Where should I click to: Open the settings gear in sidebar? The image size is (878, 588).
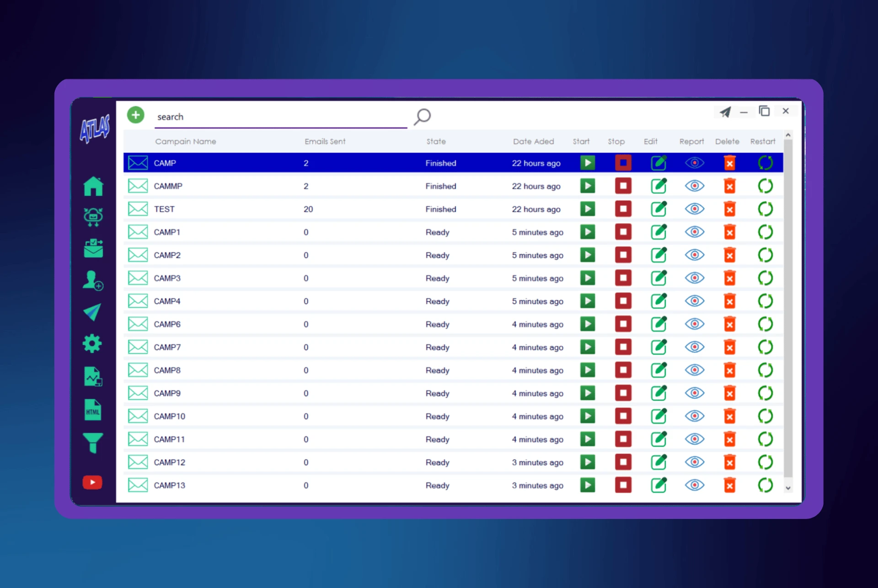pos(92,343)
